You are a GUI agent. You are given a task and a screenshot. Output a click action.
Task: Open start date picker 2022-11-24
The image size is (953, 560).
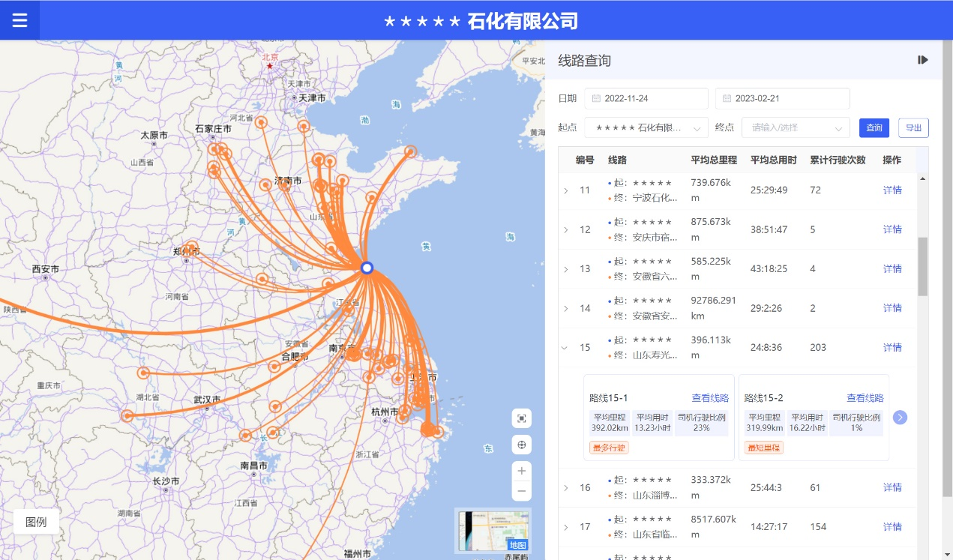(x=646, y=98)
